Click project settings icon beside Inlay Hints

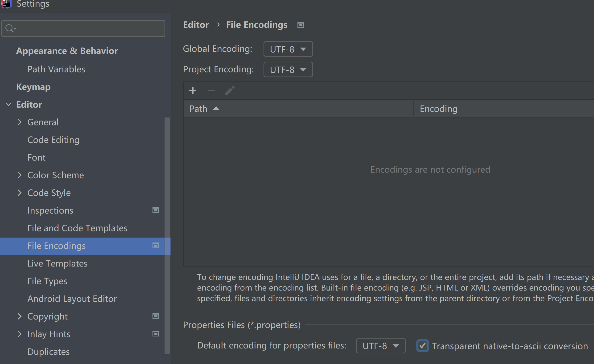click(x=156, y=334)
